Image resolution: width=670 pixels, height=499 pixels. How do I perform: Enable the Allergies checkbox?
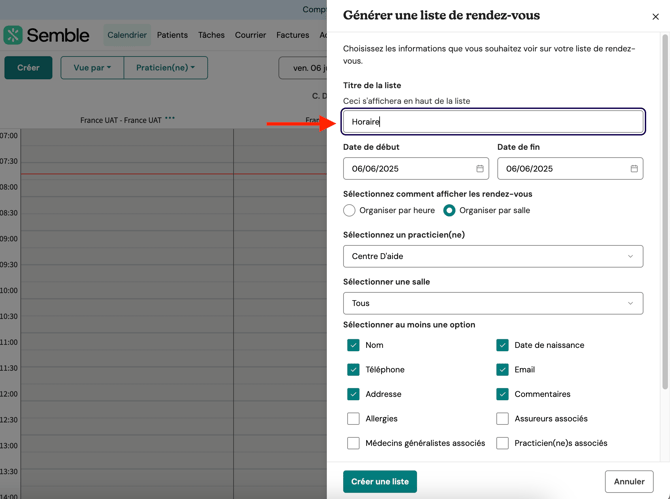tap(353, 419)
